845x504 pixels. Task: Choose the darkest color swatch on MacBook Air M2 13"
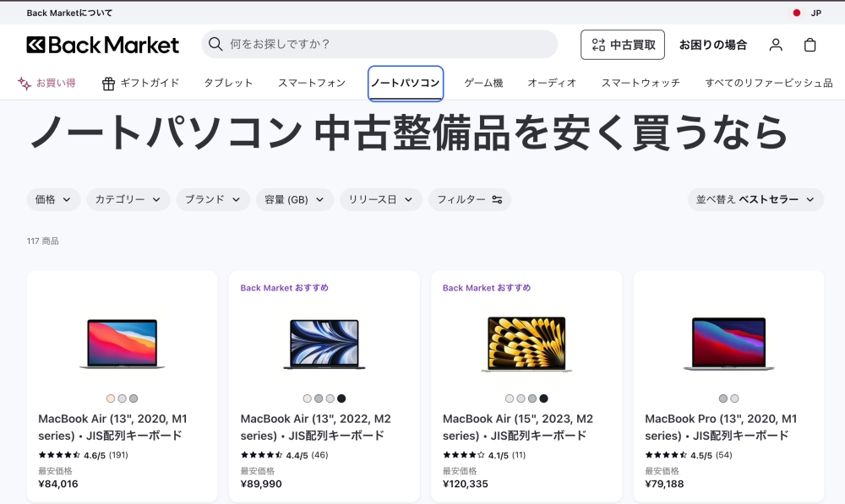pyautogui.click(x=341, y=398)
